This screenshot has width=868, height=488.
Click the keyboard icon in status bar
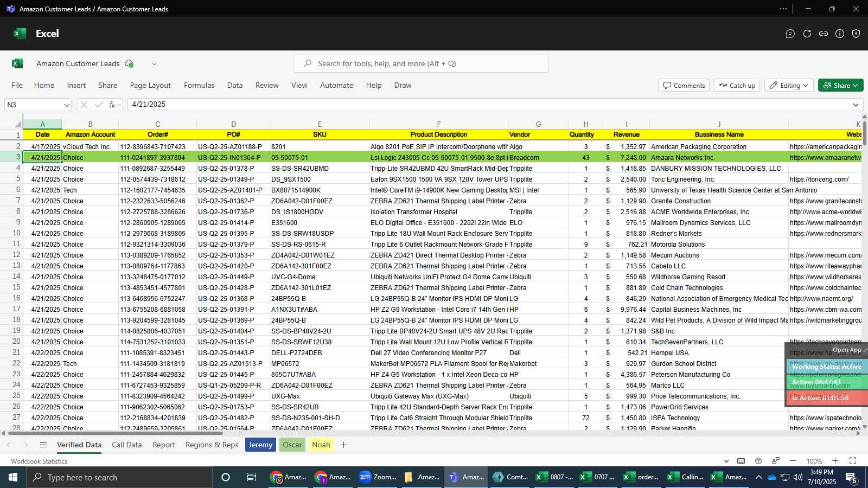coord(741,461)
